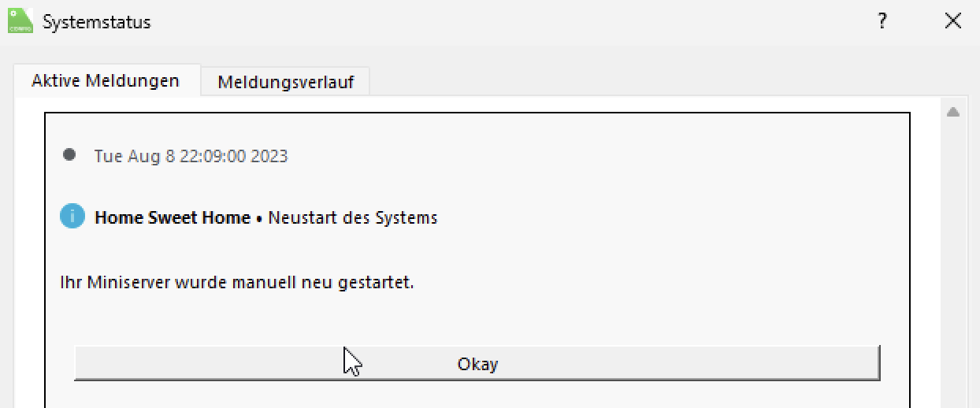Click the year 2023 in the timestamp

[x=269, y=156]
